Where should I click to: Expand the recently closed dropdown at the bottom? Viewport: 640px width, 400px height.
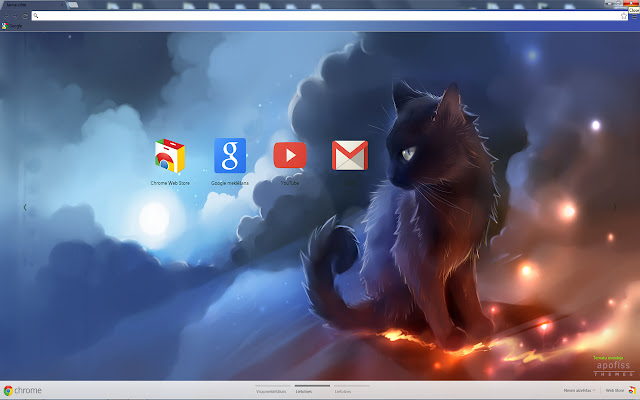tap(579, 391)
